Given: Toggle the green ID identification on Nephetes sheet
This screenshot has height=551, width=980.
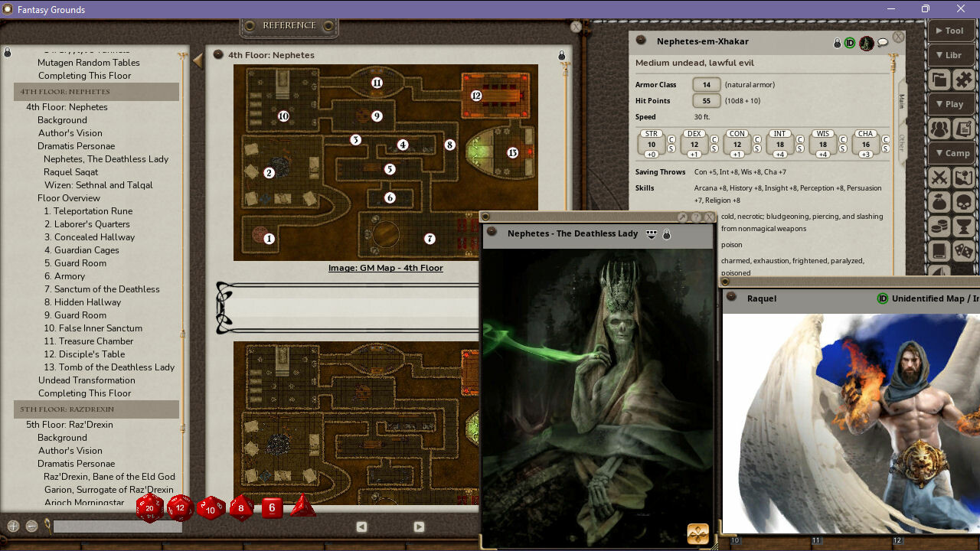Looking at the screenshot, I should [x=848, y=43].
